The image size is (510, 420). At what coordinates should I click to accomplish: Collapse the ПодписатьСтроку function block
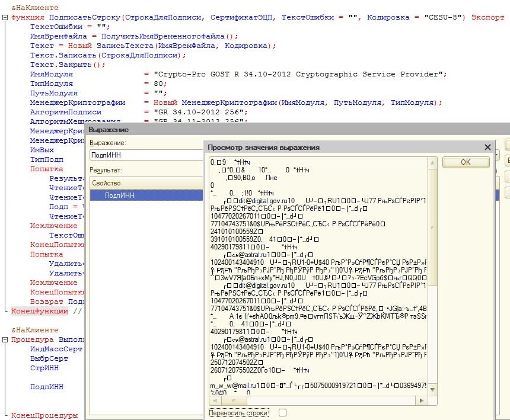(5, 18)
